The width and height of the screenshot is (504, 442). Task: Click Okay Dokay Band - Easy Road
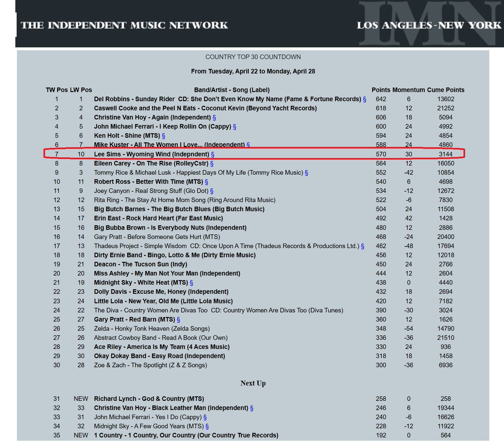[x=160, y=356]
